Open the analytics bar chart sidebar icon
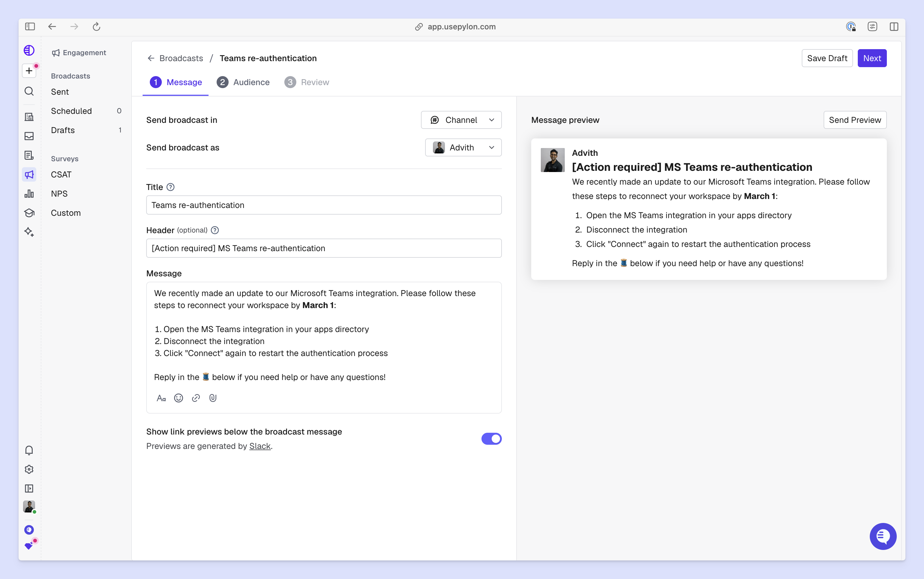This screenshot has width=924, height=579. point(29,194)
